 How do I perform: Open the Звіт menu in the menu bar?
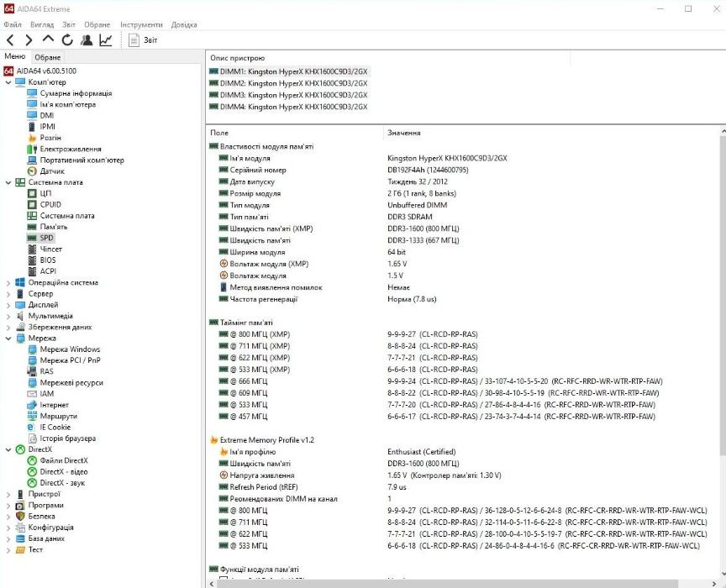coord(69,24)
